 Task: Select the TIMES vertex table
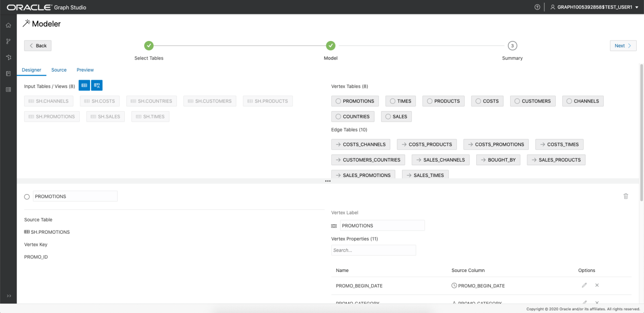click(x=401, y=101)
